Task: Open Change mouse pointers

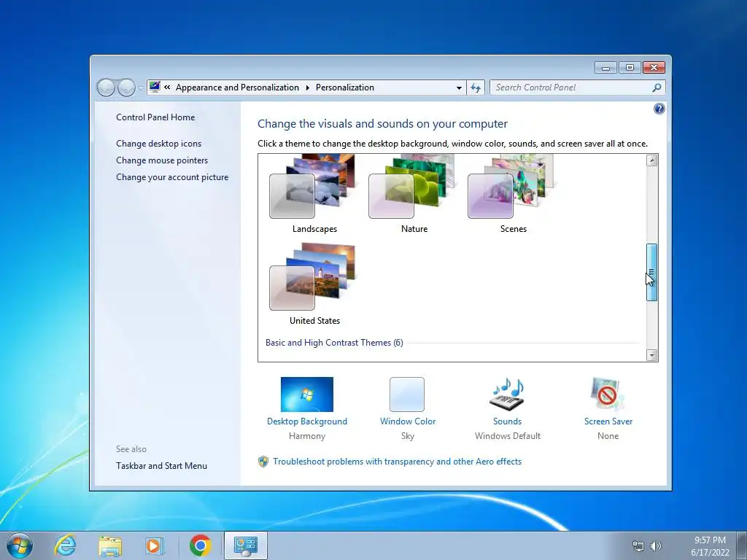Action: (162, 160)
